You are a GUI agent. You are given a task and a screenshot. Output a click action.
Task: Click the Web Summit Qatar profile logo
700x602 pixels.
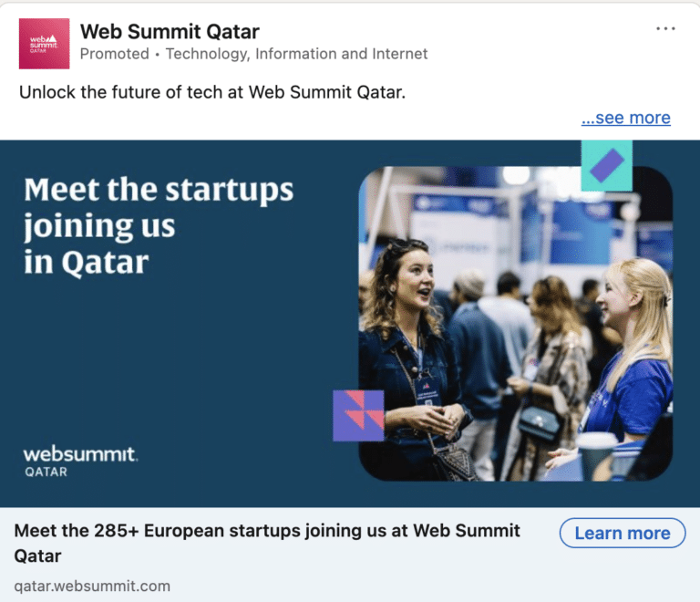(44, 43)
